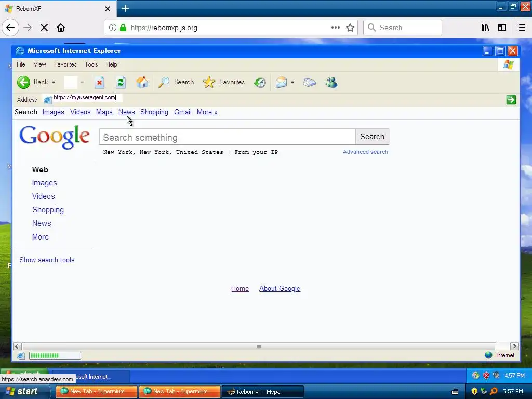Open the Favorites star toolbar button
The width and height of the screenshot is (532, 399).
point(223,82)
